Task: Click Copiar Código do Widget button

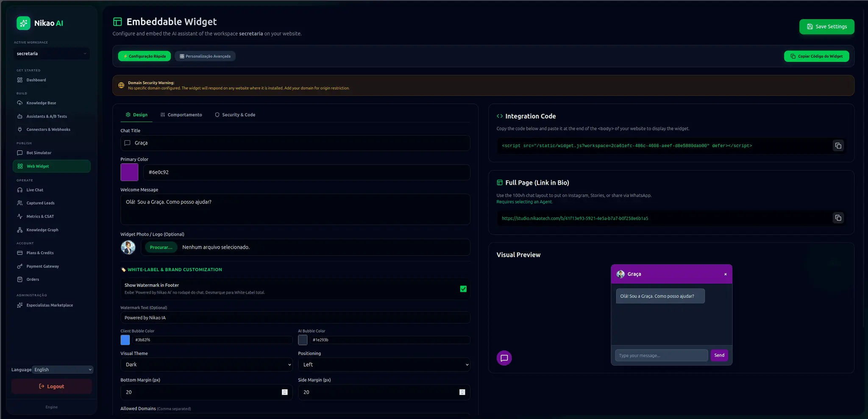Action: point(816,56)
